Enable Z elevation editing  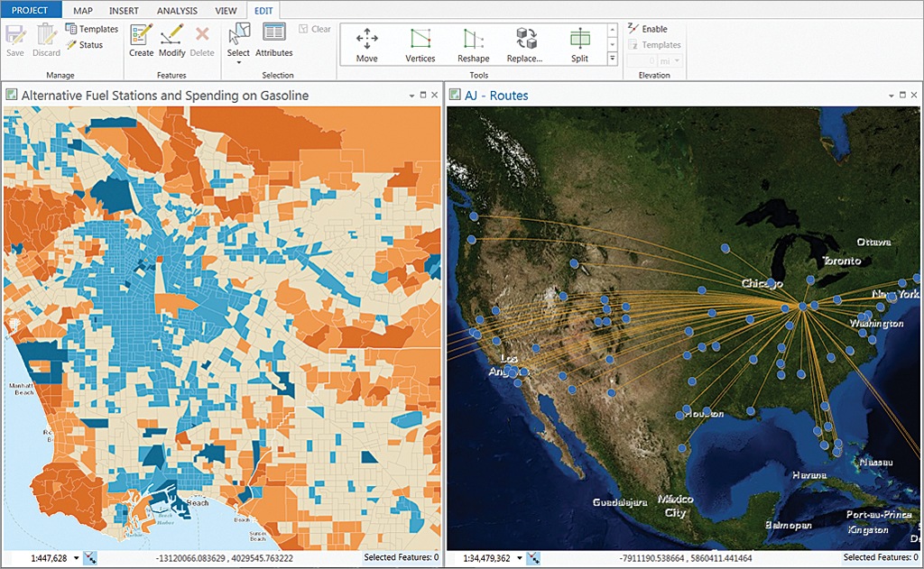tap(648, 29)
